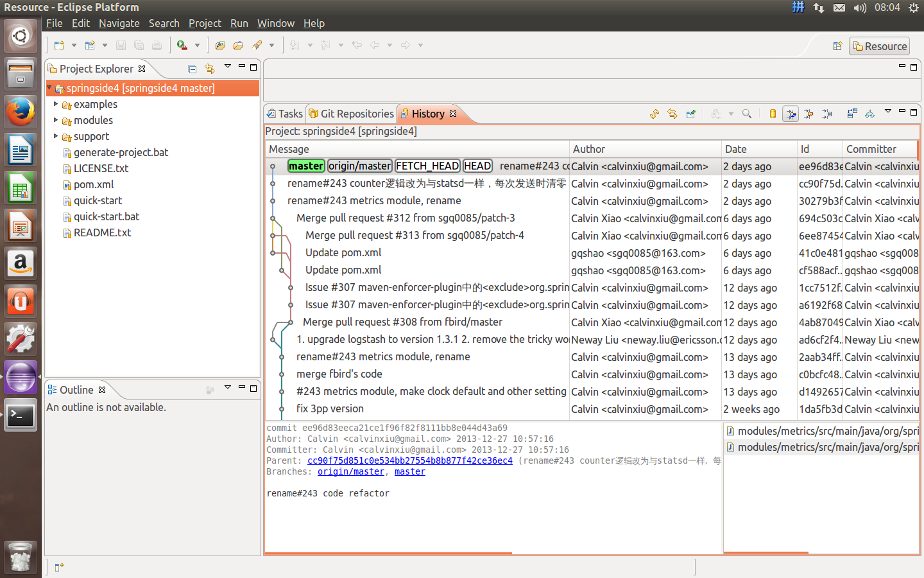The width and height of the screenshot is (924, 578).
Task: Toggle the yellow repository filter in History
Action: (x=773, y=114)
